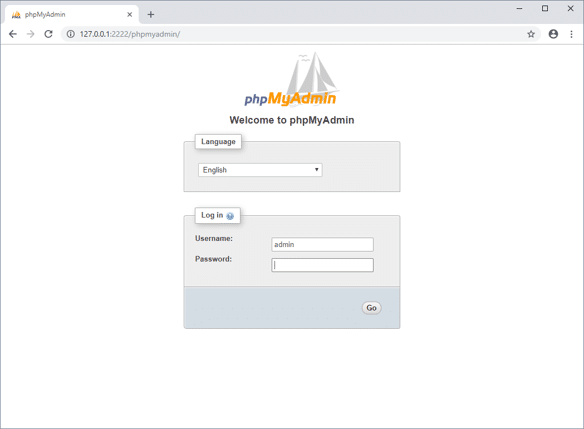Click the browser back arrow

pyautogui.click(x=13, y=34)
